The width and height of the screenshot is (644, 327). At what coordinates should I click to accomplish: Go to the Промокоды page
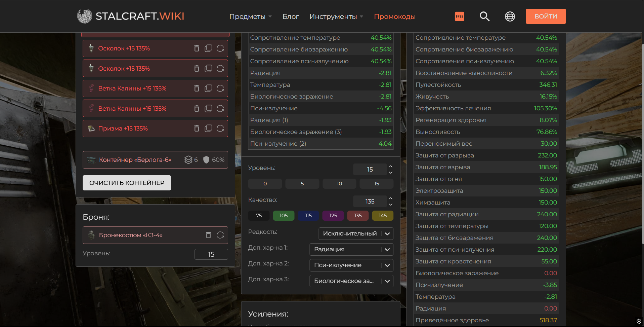(395, 16)
